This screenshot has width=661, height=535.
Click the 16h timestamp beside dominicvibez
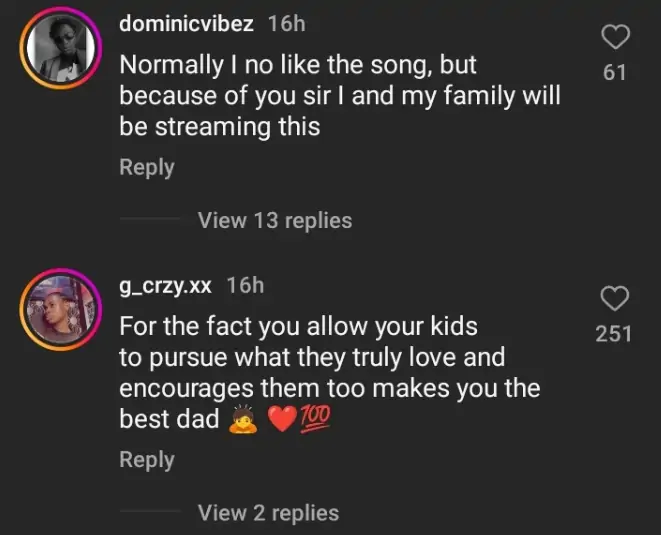point(287,24)
